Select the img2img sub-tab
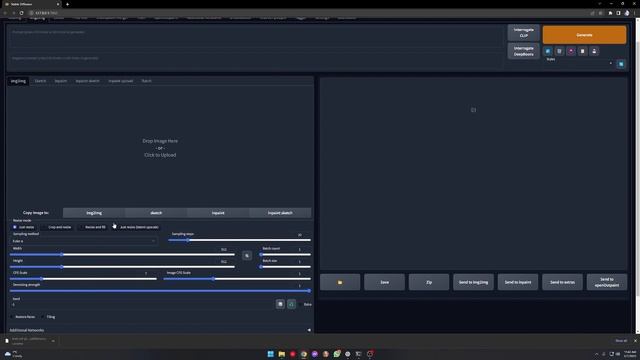 (x=18, y=81)
